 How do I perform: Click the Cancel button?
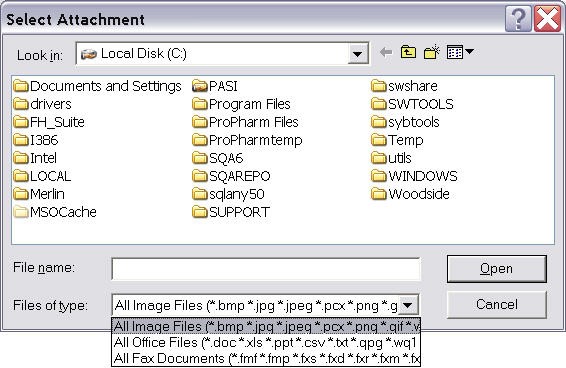tap(497, 304)
